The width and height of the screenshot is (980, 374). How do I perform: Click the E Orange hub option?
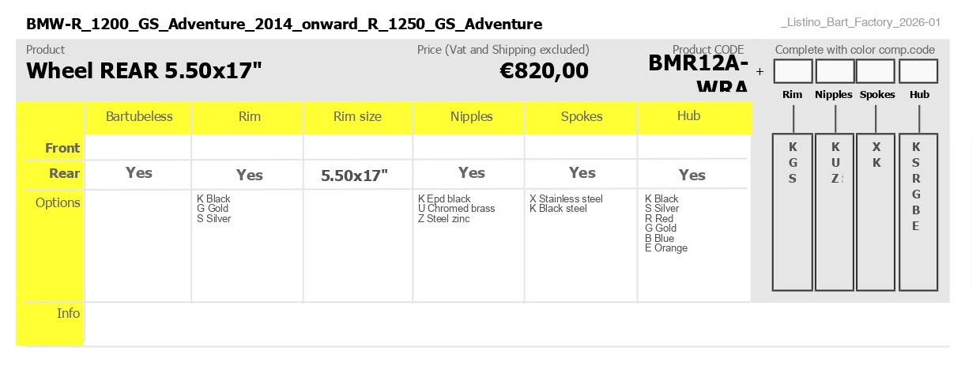(666, 248)
